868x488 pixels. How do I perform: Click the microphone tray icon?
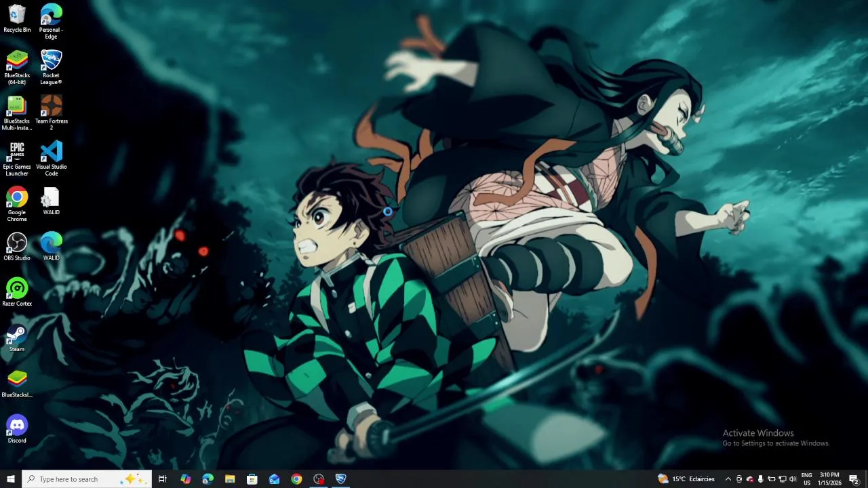[x=761, y=479]
